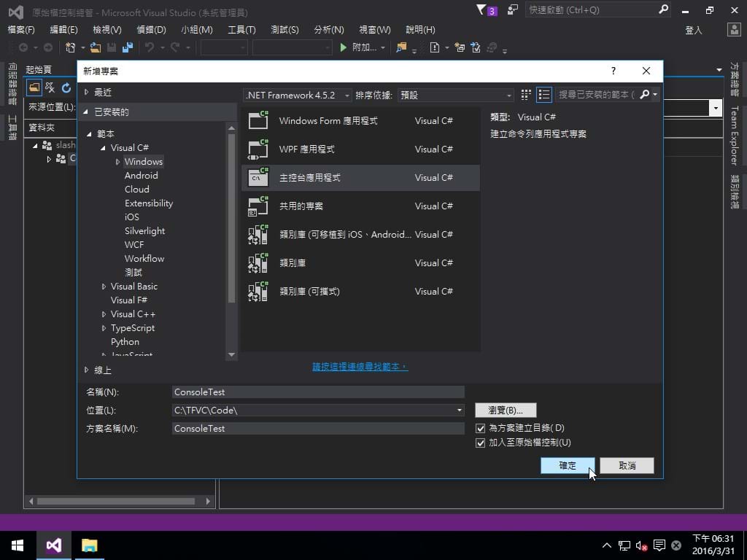Viewport: 747px width, 560px height.
Task: Expand the 最近 recent section
Action: coord(86,92)
